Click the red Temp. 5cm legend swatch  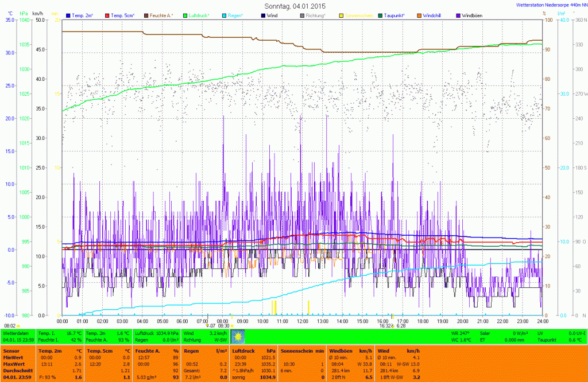point(106,14)
